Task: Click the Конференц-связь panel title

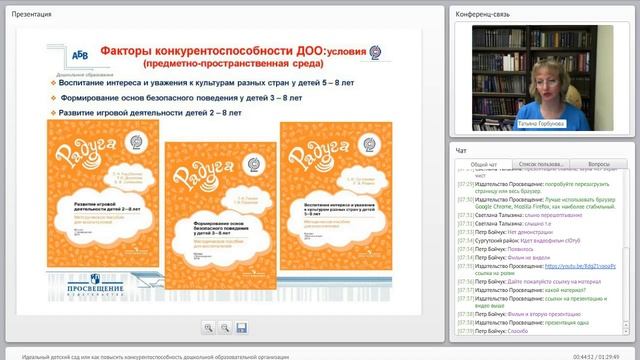Action: coord(482,14)
